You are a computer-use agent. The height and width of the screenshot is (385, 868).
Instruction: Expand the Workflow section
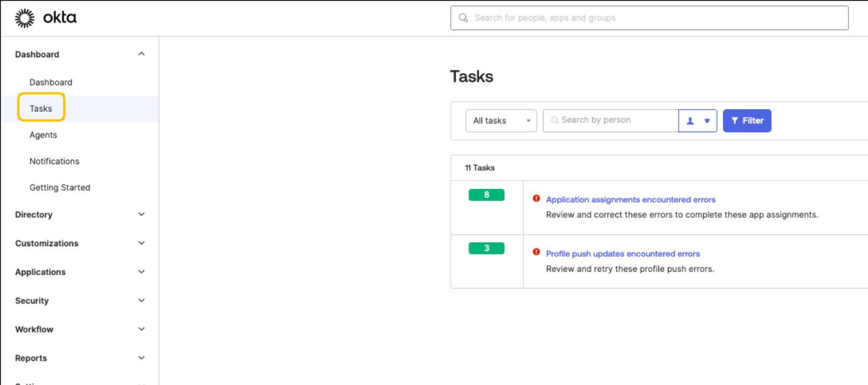[80, 329]
